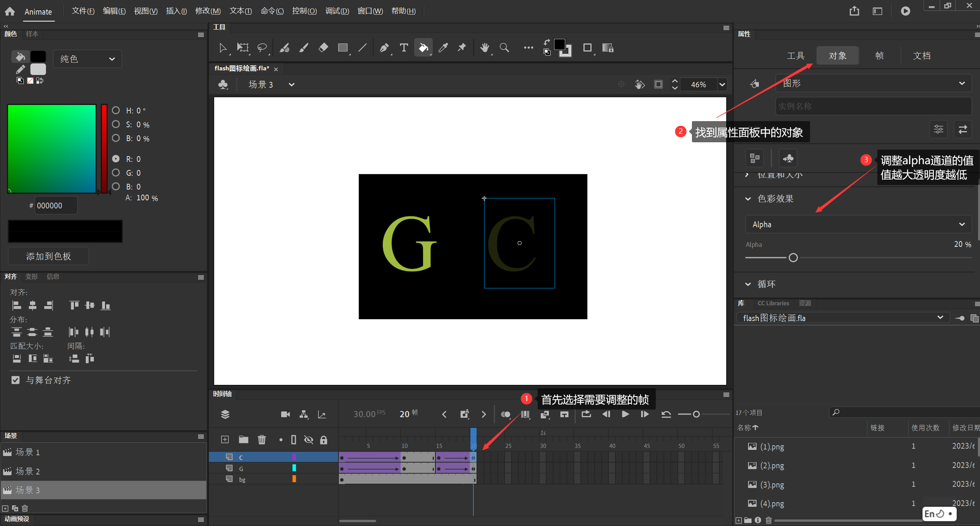The width and height of the screenshot is (980, 526).
Task: Play the timeline animation
Action: point(625,414)
